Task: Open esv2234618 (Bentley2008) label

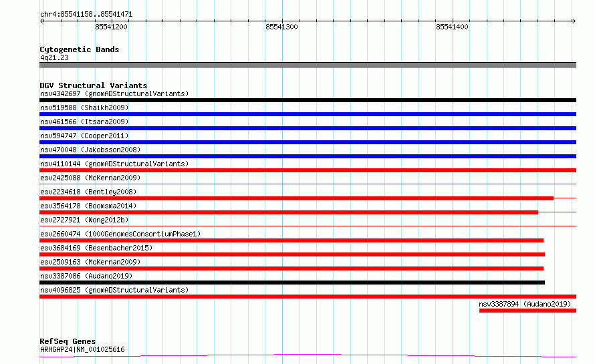Action: 88,192
